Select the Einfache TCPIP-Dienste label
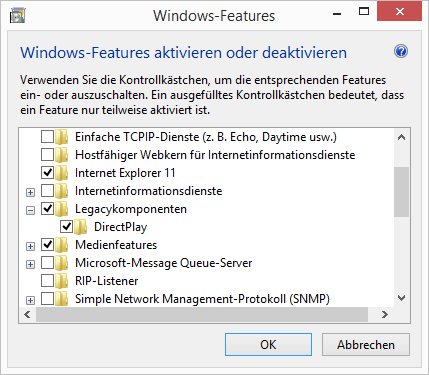This screenshot has width=429, height=375. point(206,137)
